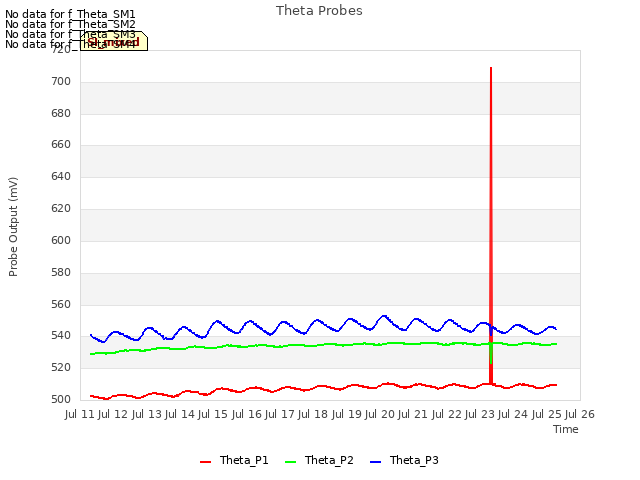Click the 620 y-axis tick label
The width and height of the screenshot is (640, 480).
click(x=61, y=209)
